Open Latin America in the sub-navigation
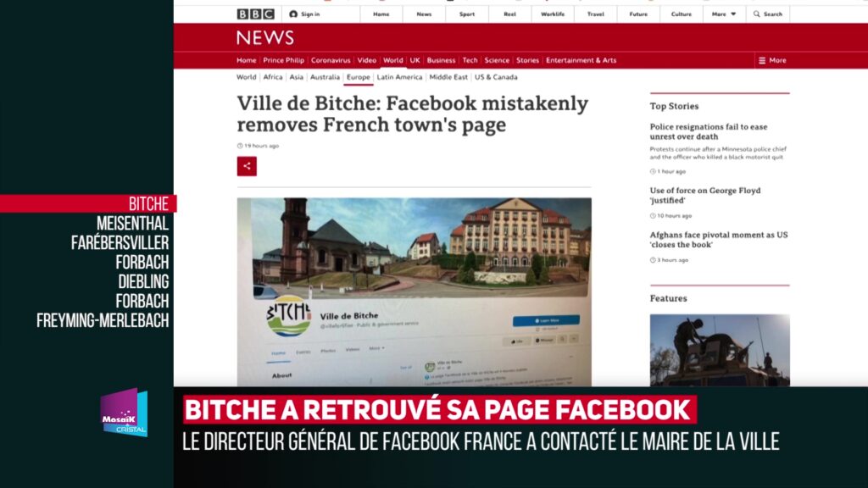Image resolution: width=868 pixels, height=488 pixels. 400,77
